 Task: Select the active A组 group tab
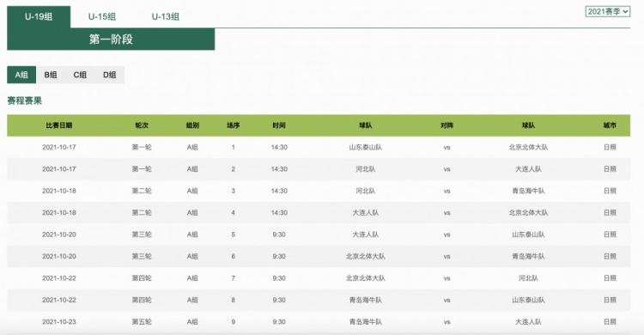point(21,75)
